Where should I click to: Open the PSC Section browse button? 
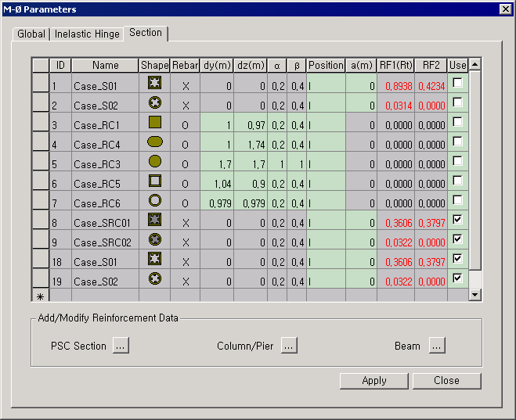[121, 346]
